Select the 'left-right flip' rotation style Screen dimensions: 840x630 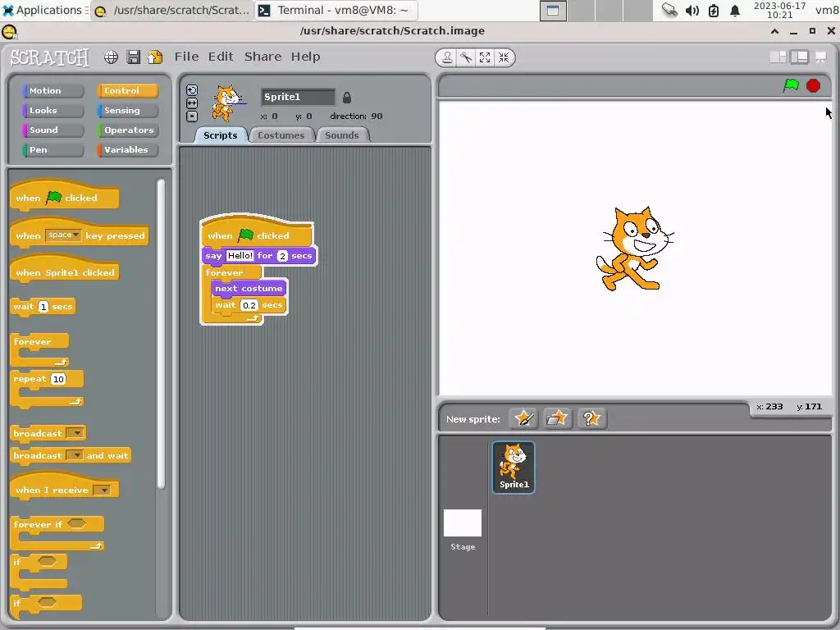[192, 103]
